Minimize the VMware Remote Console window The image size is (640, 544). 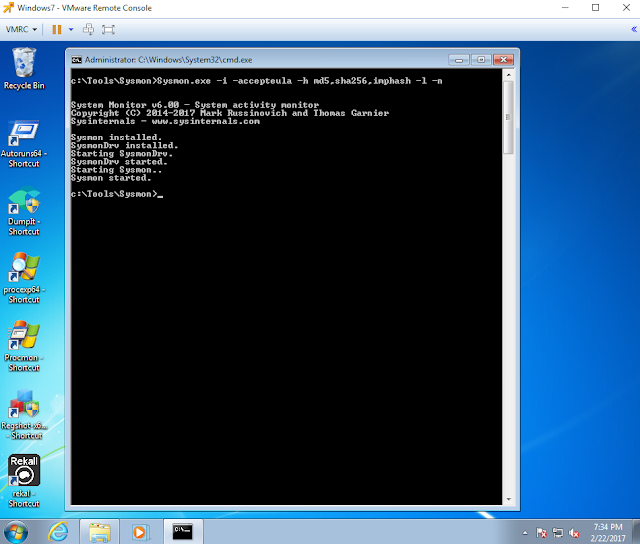coord(565,8)
